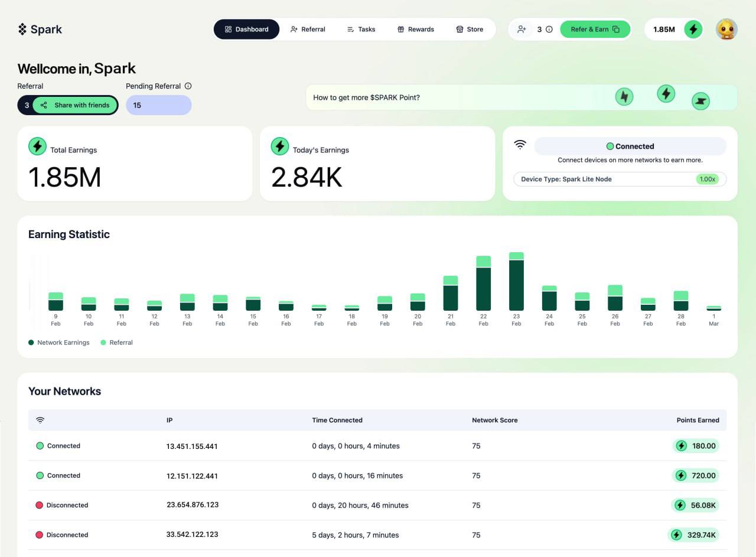Click the Network Score column header
This screenshot has height=557, width=756.
pyautogui.click(x=495, y=420)
